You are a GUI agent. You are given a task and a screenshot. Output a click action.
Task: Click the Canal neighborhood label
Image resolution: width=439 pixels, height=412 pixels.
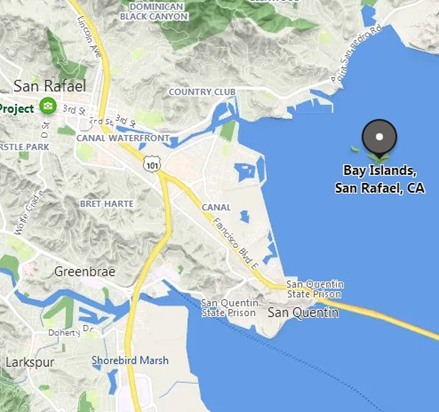point(216,207)
